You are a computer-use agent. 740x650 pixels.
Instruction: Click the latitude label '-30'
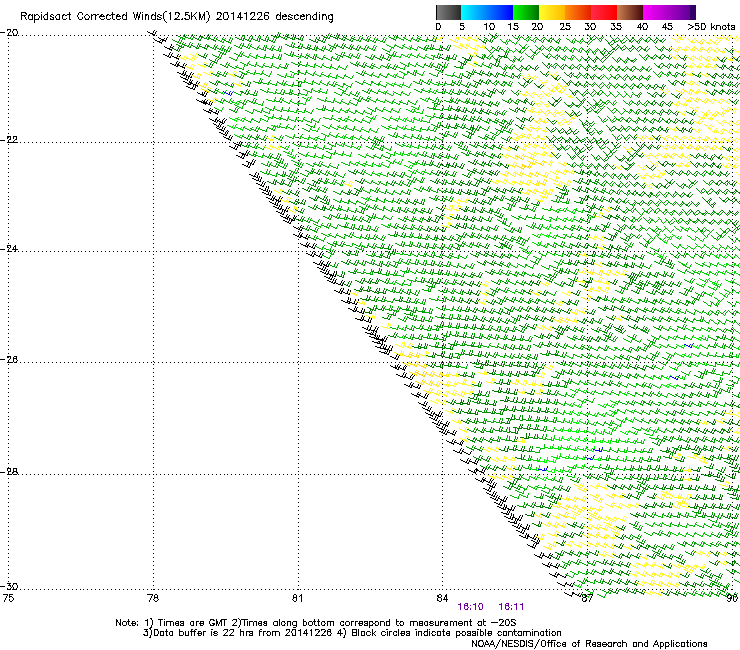click(10, 586)
